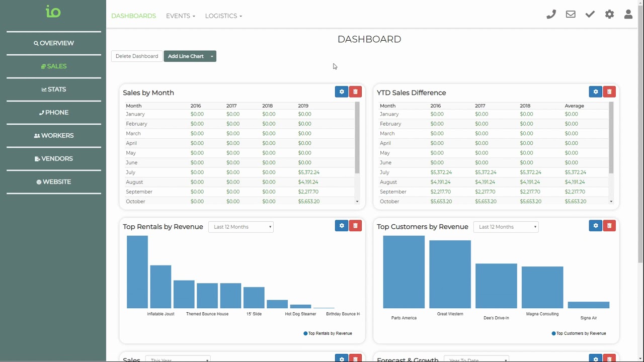Open Forecast & Growth Year To Date dropdown

tap(476, 358)
